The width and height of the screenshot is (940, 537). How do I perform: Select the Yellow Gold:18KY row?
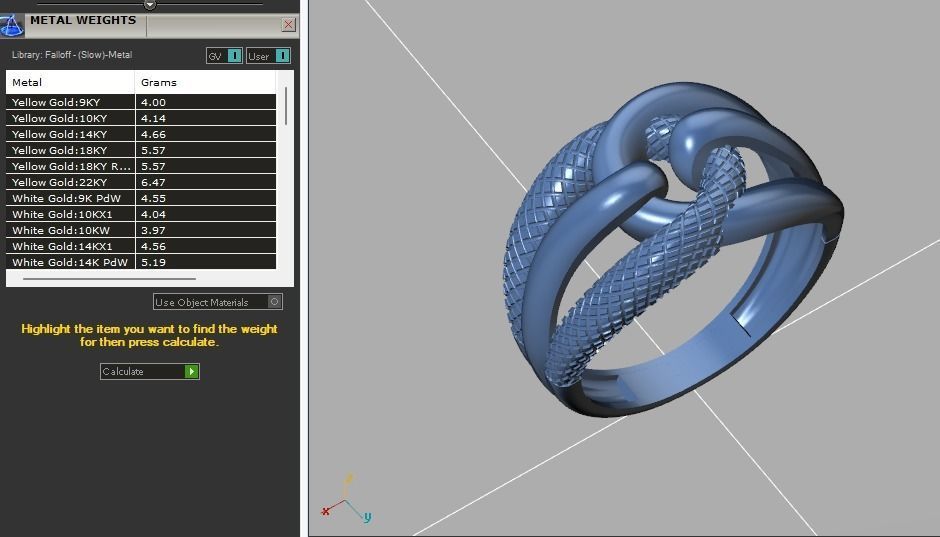(141, 150)
